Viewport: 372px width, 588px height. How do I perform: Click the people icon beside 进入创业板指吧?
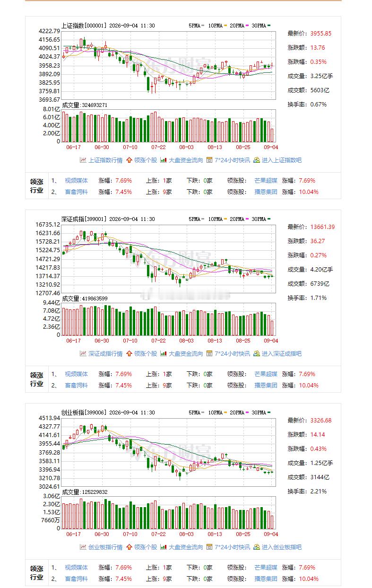click(x=257, y=547)
